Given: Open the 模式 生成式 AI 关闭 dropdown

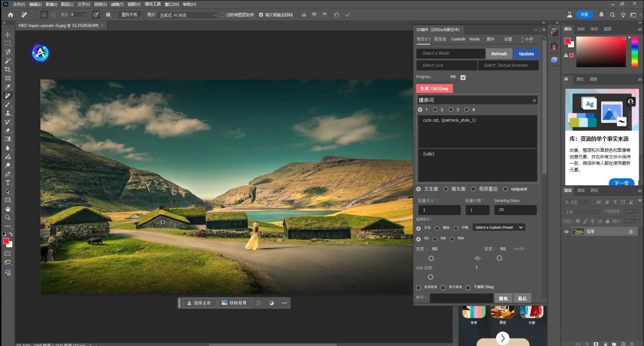Looking at the screenshot, I should 187,15.
